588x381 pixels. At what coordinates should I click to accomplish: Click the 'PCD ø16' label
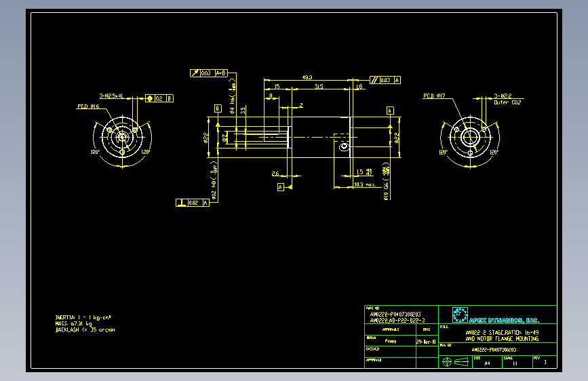pos(88,106)
